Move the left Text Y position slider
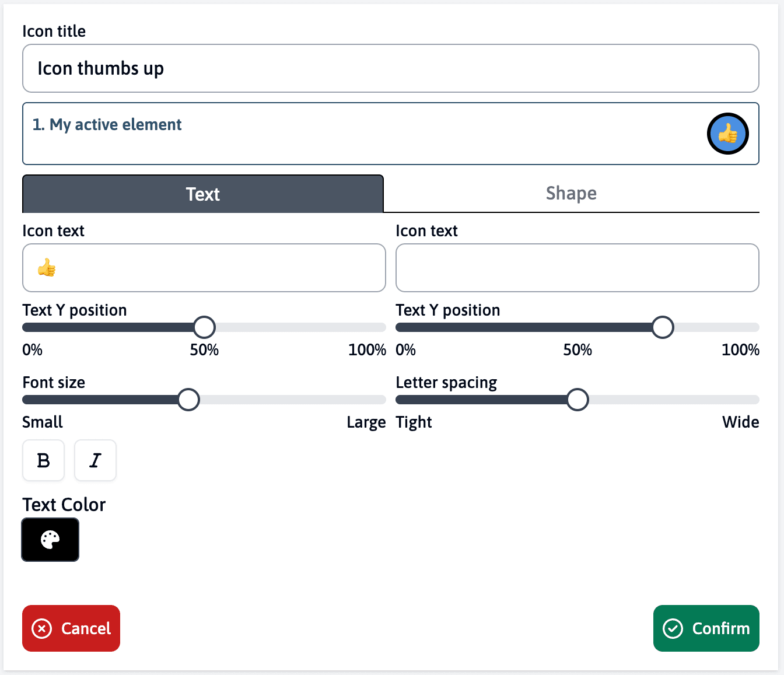The width and height of the screenshot is (784, 675). click(204, 327)
